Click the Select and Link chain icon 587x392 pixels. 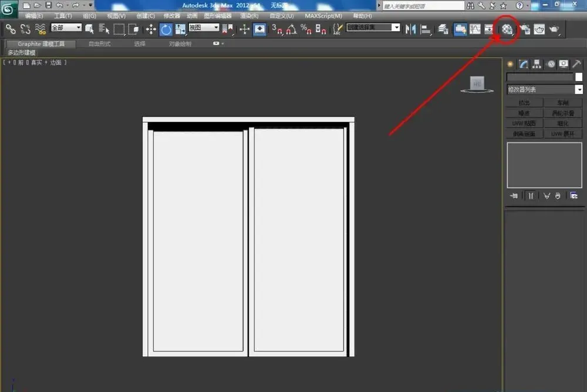click(x=11, y=29)
